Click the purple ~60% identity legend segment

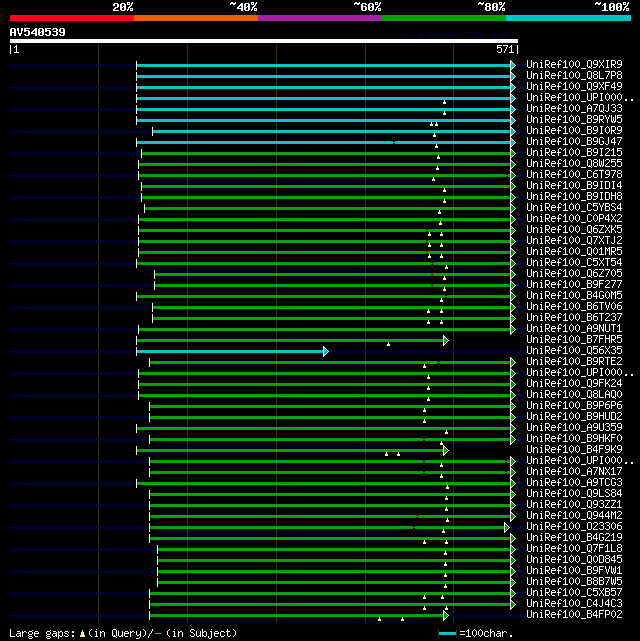point(320,18)
